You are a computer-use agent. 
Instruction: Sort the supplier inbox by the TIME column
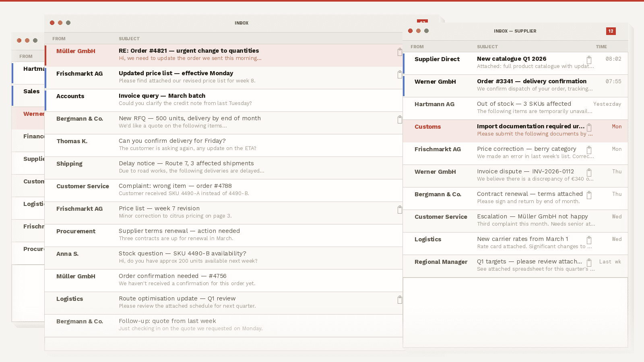(601, 46)
